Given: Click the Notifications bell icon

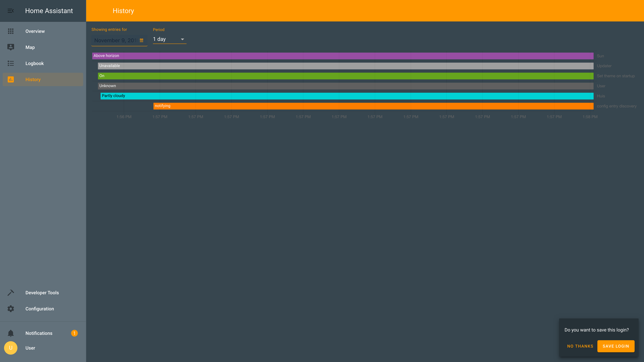Looking at the screenshot, I should click(x=11, y=333).
